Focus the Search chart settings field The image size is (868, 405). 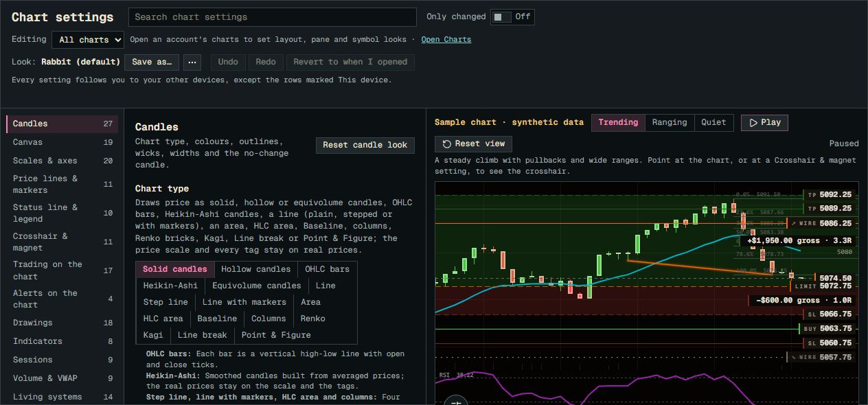tap(273, 17)
